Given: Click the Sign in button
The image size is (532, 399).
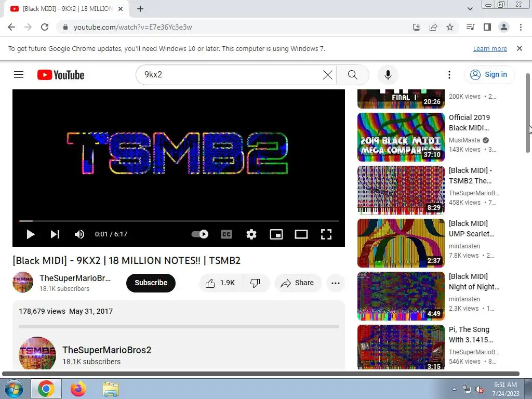Looking at the screenshot, I should [489, 75].
